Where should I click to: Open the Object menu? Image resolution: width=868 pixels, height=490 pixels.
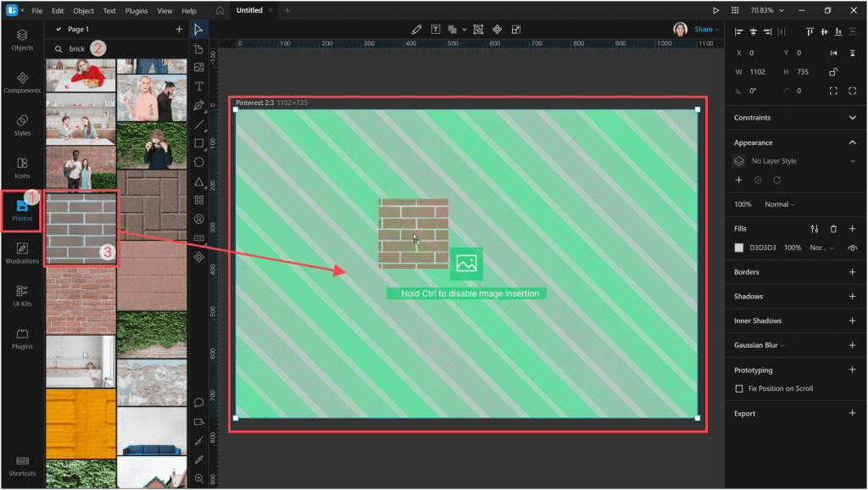click(84, 10)
